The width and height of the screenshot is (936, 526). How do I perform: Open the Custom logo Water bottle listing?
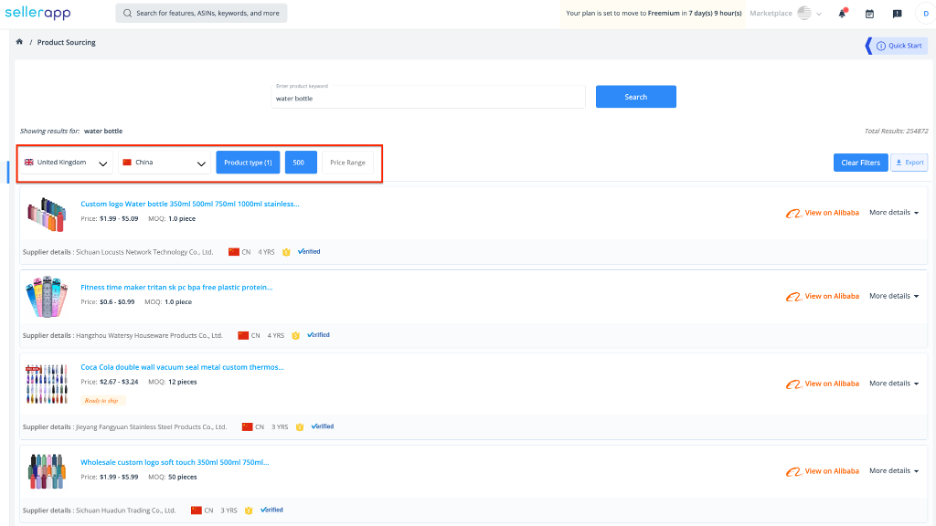(190, 204)
